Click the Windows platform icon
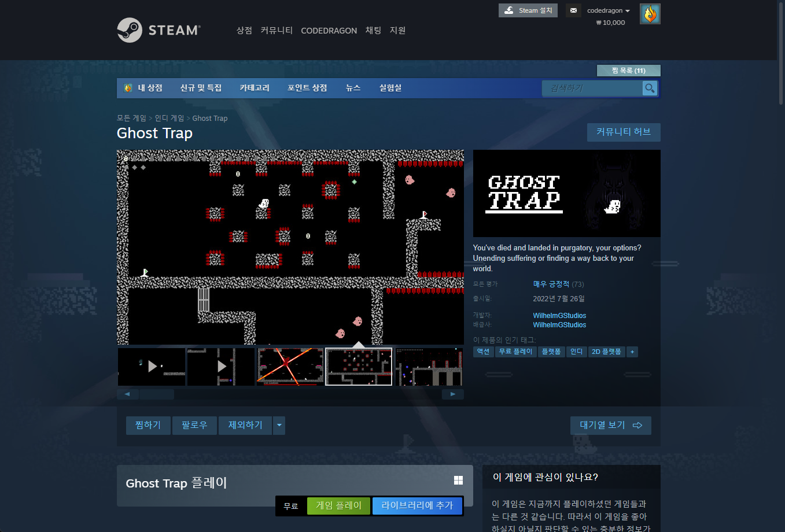Image resolution: width=785 pixels, height=532 pixels. click(x=458, y=480)
